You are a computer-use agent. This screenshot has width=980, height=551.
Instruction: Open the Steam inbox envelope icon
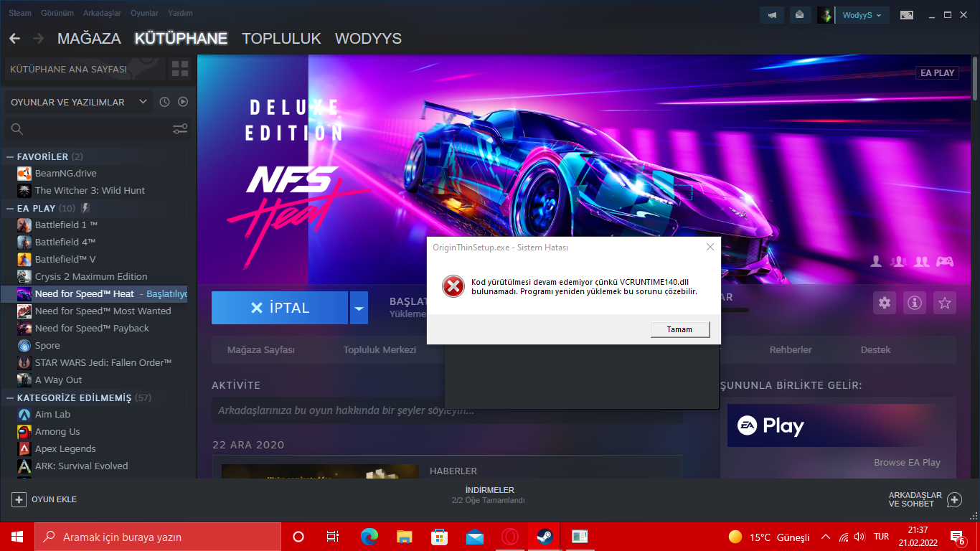click(799, 14)
